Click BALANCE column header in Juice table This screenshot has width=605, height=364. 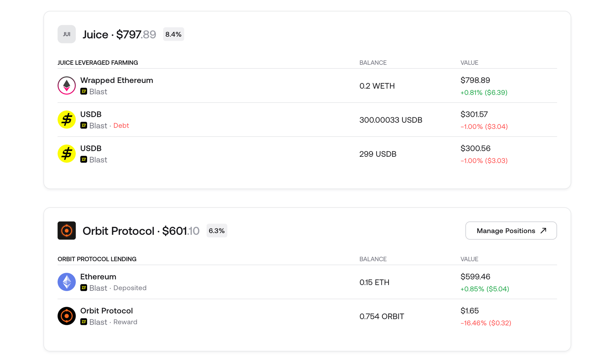[x=373, y=63]
